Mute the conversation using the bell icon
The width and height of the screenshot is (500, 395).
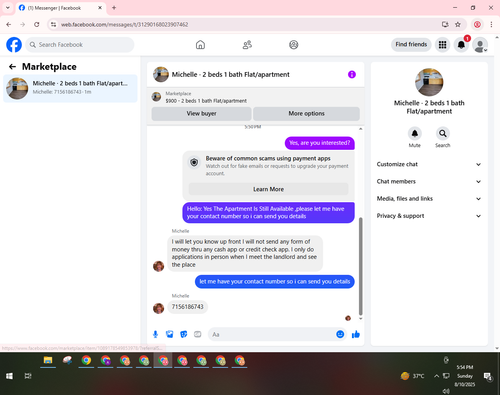[415, 134]
